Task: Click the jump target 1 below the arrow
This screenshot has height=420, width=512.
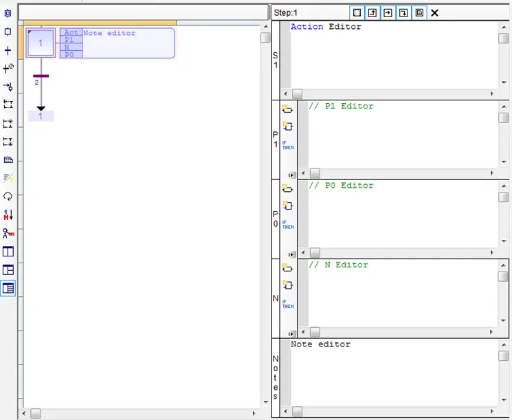Action: (41, 116)
